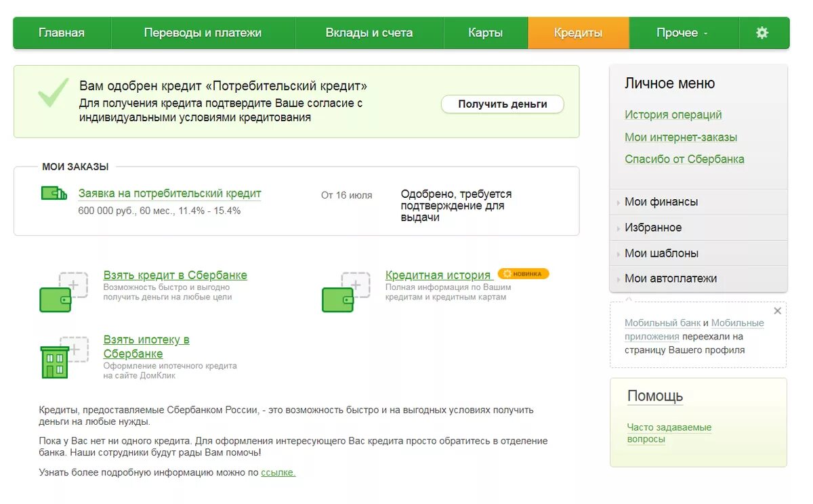Click the green checkmark in approval banner
This screenshot has width=813, height=504.
[53, 93]
